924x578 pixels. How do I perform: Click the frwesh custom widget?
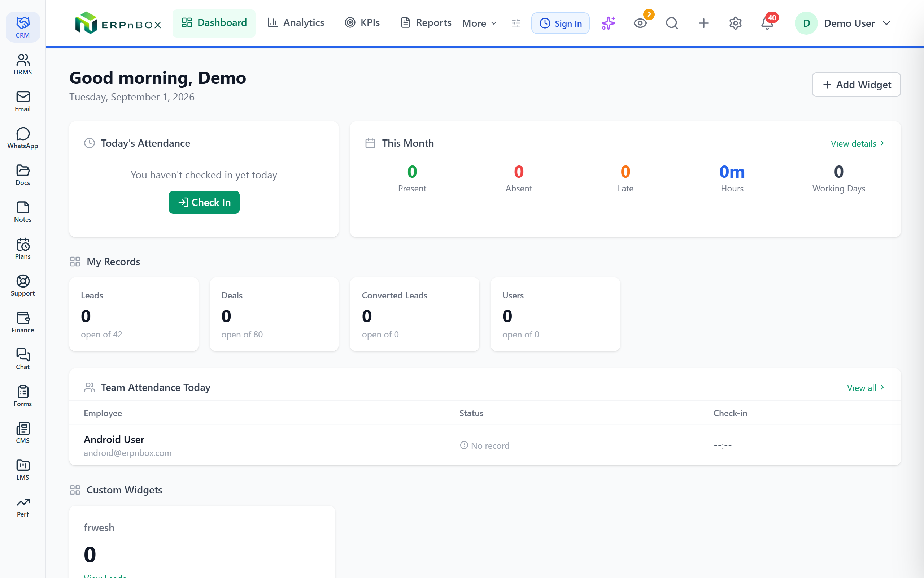[202, 542]
